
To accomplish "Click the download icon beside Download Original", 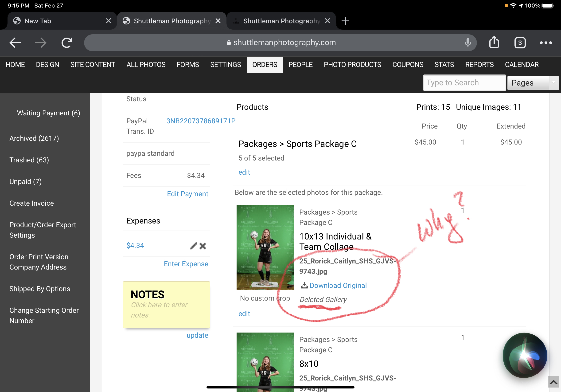I will pyautogui.click(x=304, y=285).
